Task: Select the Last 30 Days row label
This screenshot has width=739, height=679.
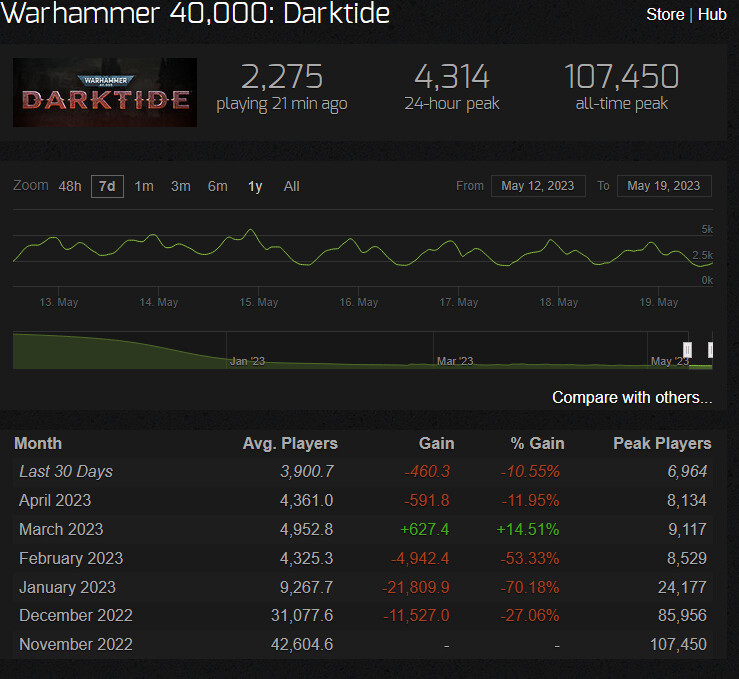Action: [x=66, y=472]
